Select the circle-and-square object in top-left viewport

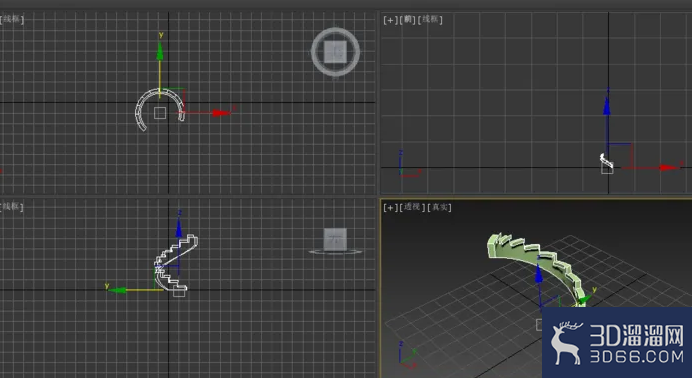(x=335, y=52)
